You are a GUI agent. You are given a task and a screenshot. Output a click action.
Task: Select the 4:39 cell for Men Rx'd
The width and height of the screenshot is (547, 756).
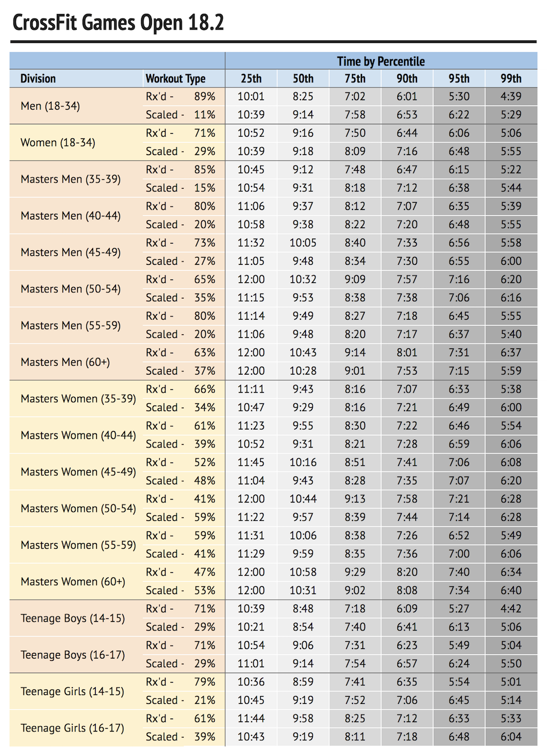pyautogui.click(x=511, y=96)
